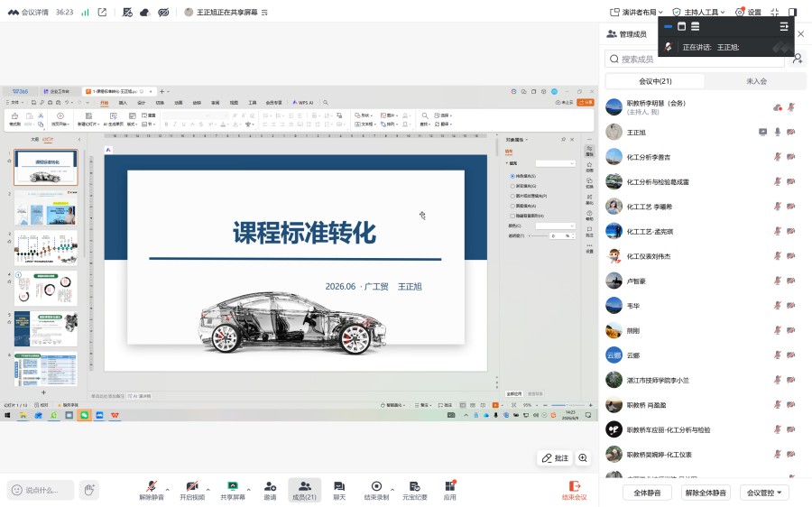812x507 pixels.
Task: Click the muted mic icon in floating speaker bar
Action: pos(668,47)
